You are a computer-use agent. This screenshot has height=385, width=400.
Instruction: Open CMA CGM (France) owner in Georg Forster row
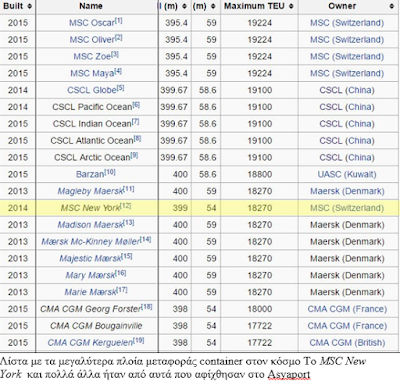347,309
